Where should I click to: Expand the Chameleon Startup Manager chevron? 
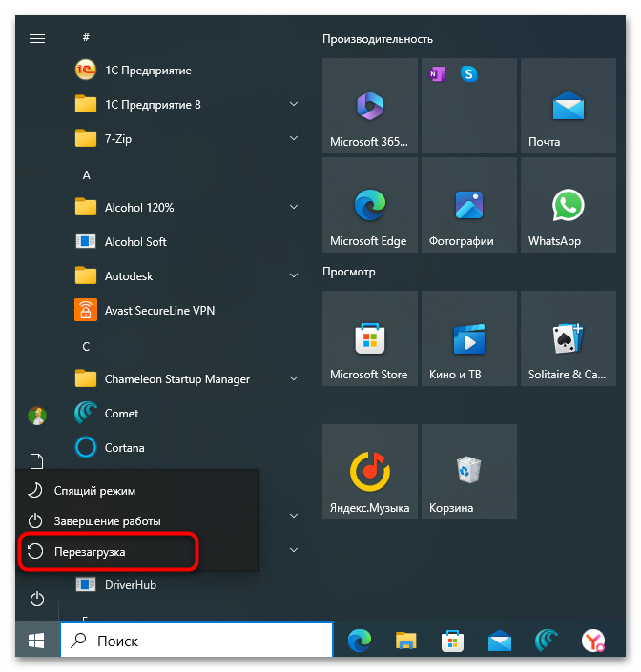click(294, 378)
